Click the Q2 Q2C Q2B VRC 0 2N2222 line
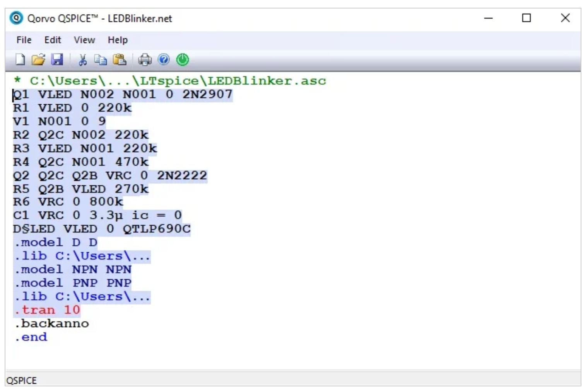Screen dimensions: 588x391 110,176
